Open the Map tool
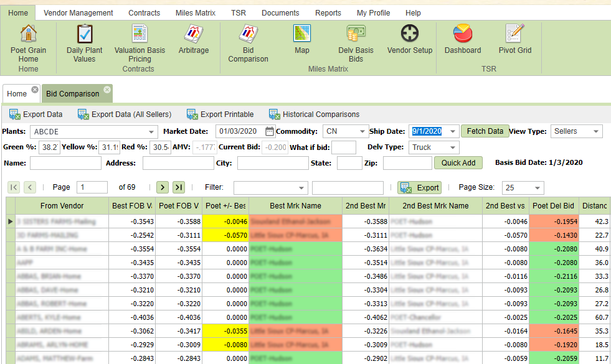The image size is (611, 364). tap(302, 39)
